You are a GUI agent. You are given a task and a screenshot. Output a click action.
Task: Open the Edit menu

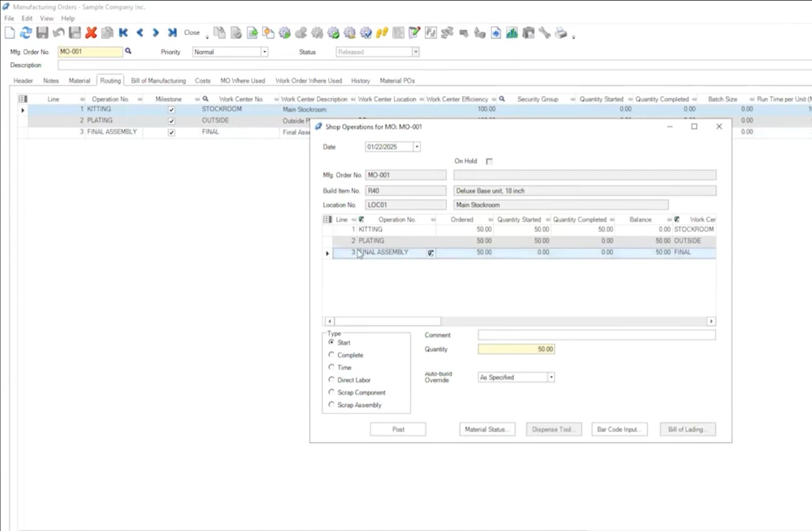27,18
